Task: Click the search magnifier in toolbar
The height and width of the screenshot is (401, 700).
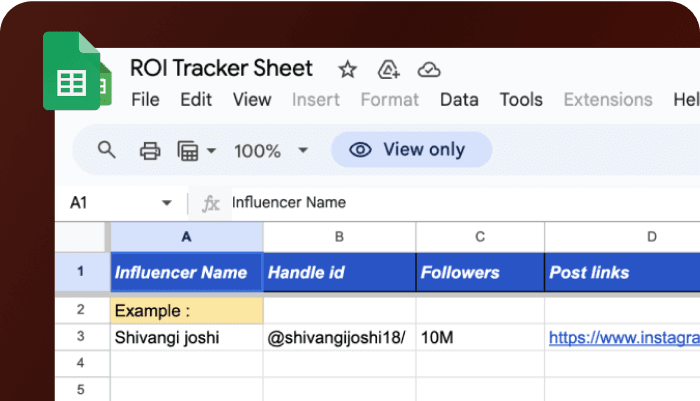Action: [107, 150]
